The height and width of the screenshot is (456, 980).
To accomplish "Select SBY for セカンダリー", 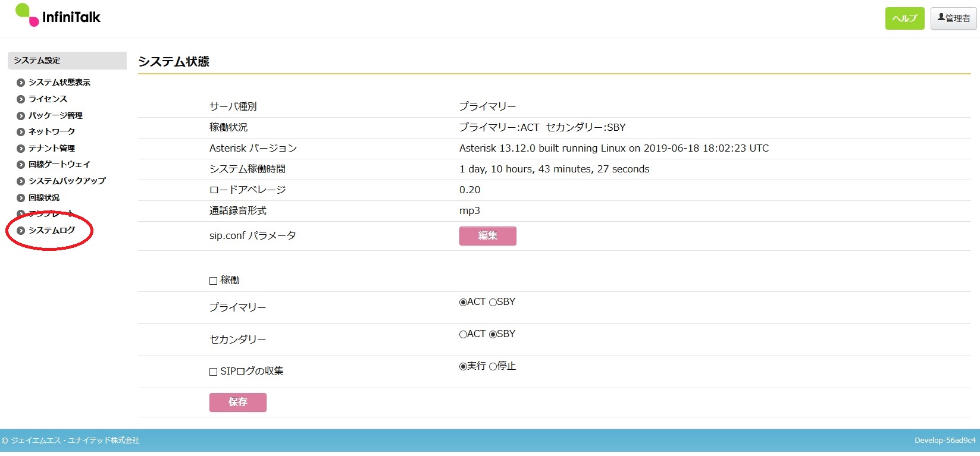I will click(x=493, y=334).
